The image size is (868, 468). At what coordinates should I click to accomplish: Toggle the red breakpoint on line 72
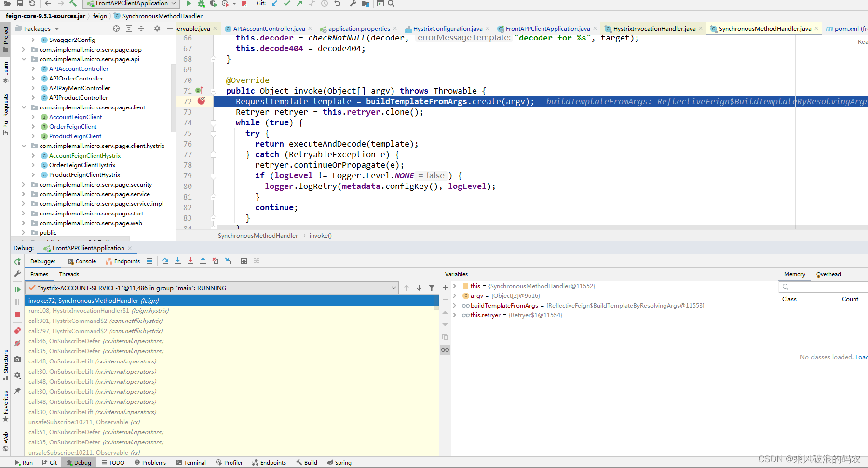pos(202,101)
